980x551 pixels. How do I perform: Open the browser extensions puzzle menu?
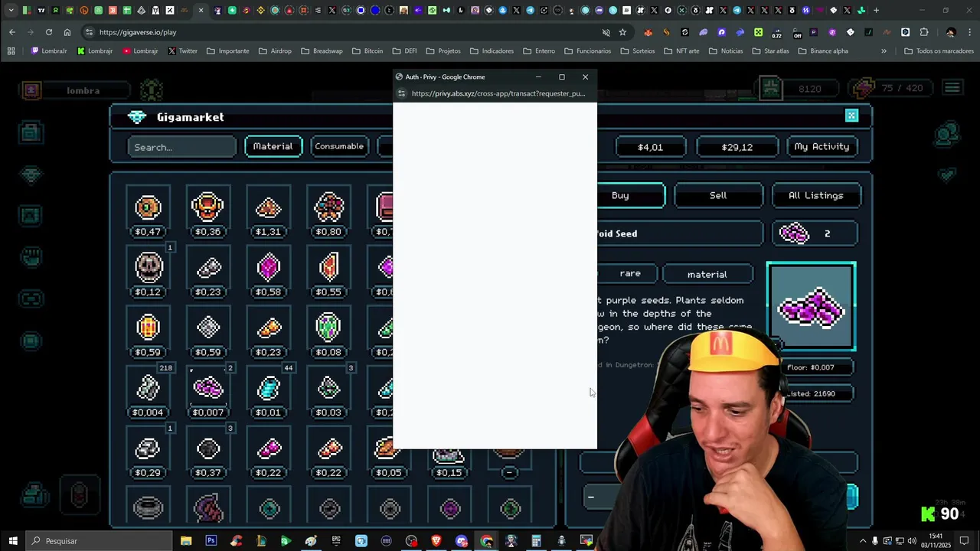pyautogui.click(x=924, y=32)
